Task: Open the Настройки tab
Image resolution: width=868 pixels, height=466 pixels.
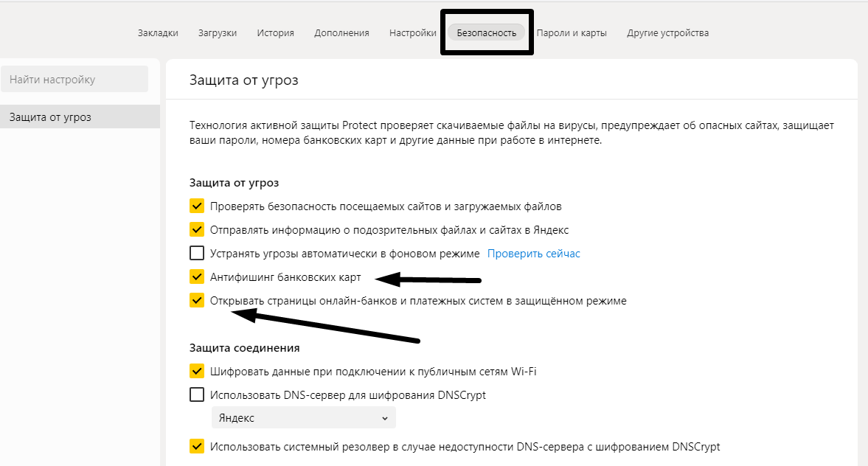Action: click(412, 32)
